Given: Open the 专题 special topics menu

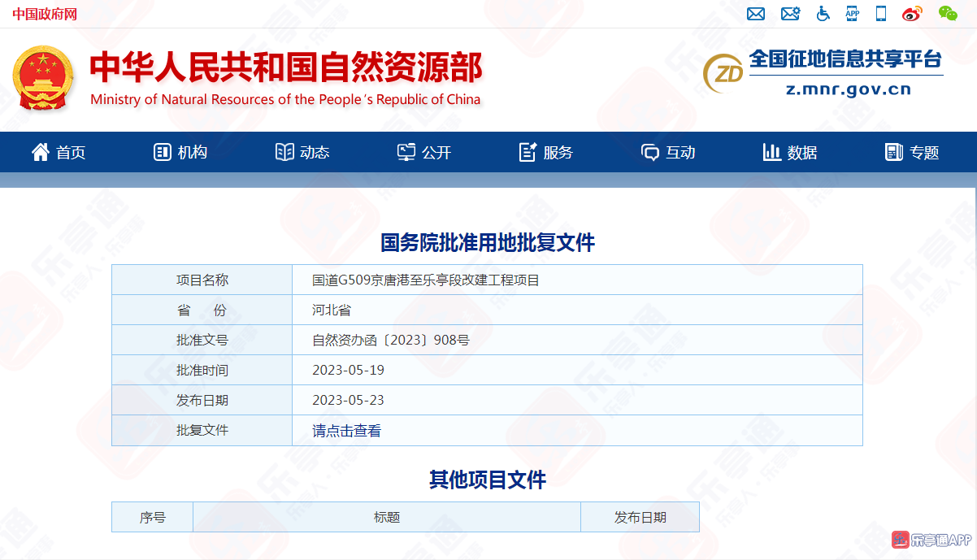Looking at the screenshot, I should pos(912,152).
